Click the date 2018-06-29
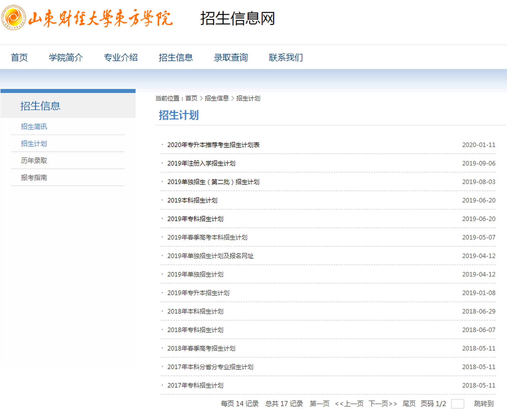Screen dimensions: 507x420 coord(479,311)
